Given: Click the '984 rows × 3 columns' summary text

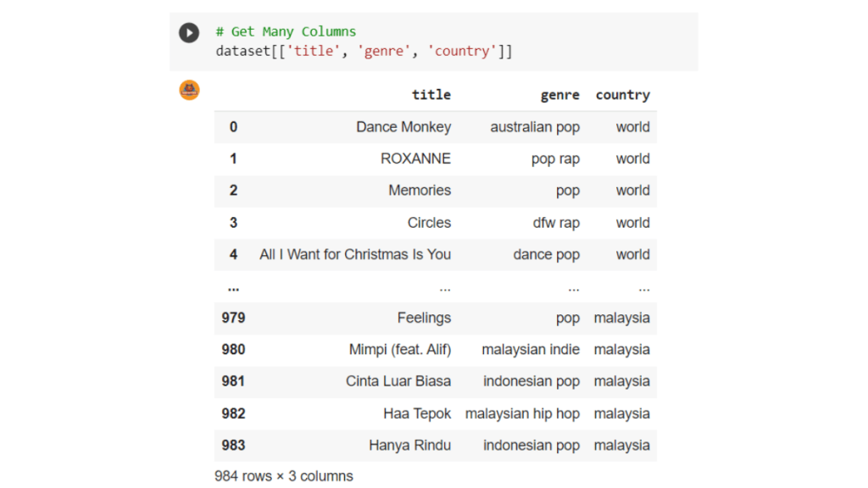Looking at the screenshot, I should (283, 476).
